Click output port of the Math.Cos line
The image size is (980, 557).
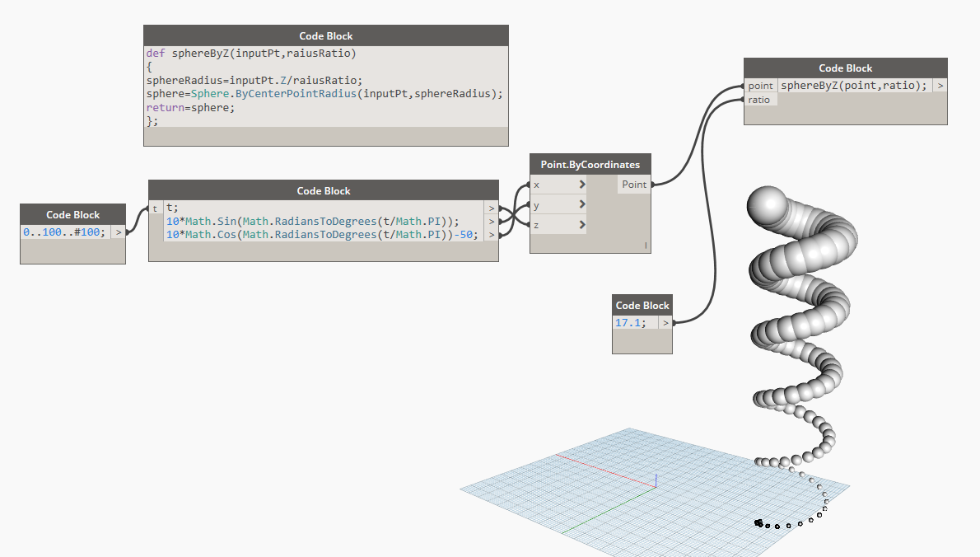[492, 235]
